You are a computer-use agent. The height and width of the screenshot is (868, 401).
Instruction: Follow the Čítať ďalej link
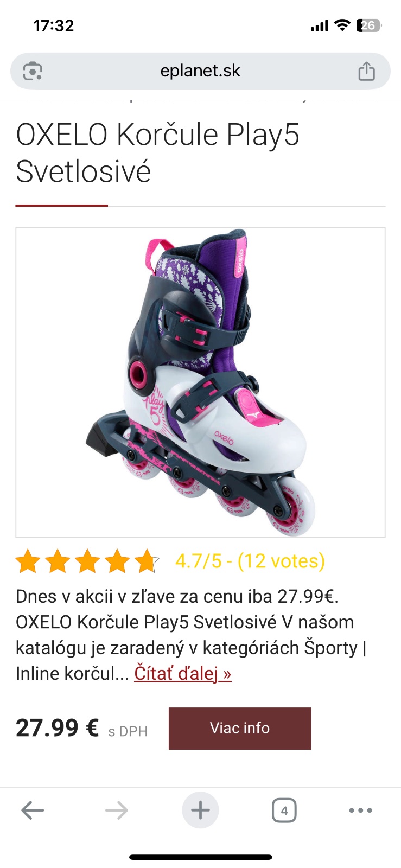(x=183, y=674)
